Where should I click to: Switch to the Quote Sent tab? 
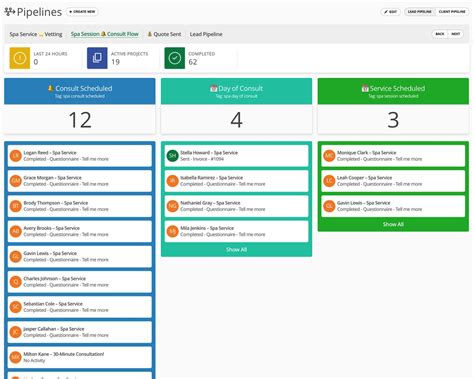[x=164, y=34]
